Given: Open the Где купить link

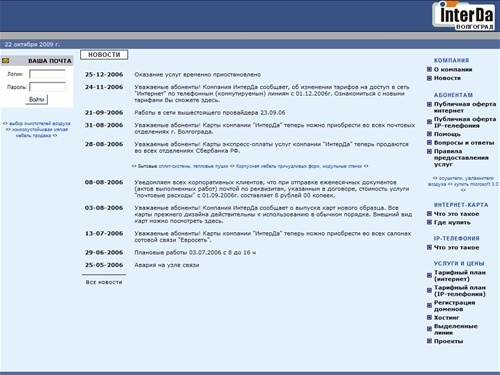Looking at the screenshot, I should (x=452, y=222).
